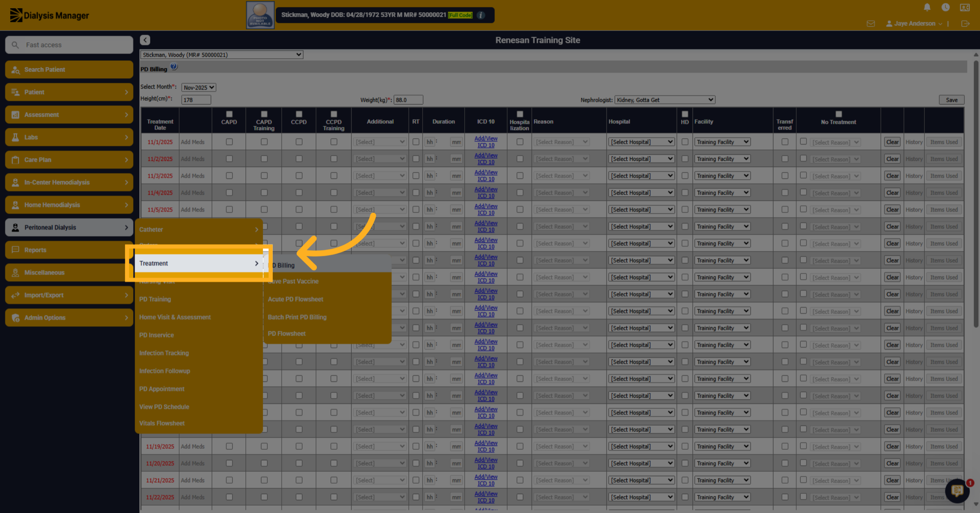Viewport: 980px width, 513px height.
Task: Open Reports in the sidebar
Action: pyautogui.click(x=69, y=250)
